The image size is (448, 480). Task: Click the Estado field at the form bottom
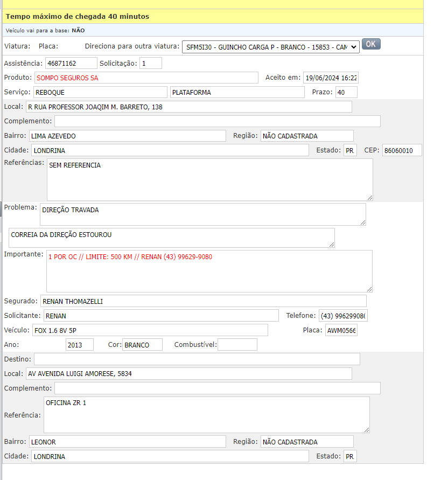(350, 456)
